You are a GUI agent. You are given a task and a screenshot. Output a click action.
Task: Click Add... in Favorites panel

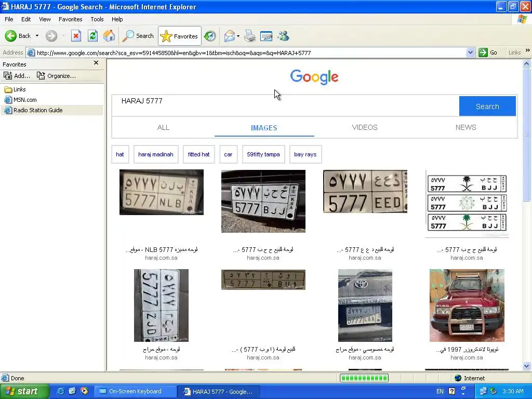click(x=17, y=76)
